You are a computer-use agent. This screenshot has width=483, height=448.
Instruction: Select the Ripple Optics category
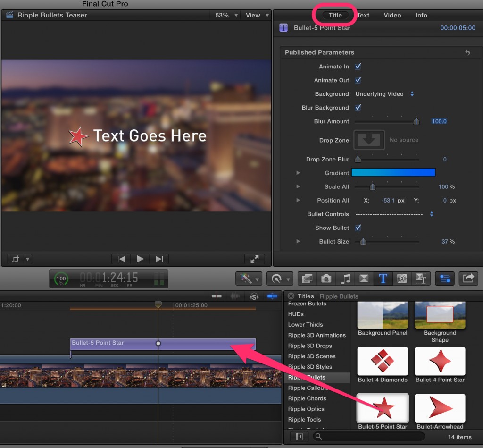pos(306,409)
